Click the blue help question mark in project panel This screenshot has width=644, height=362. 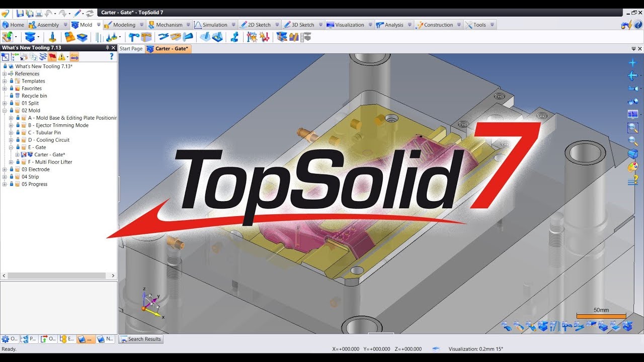[x=112, y=57]
